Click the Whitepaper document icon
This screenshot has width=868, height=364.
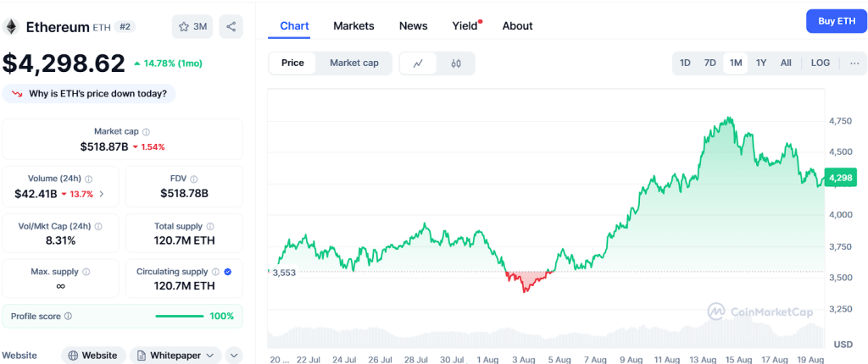click(142, 356)
